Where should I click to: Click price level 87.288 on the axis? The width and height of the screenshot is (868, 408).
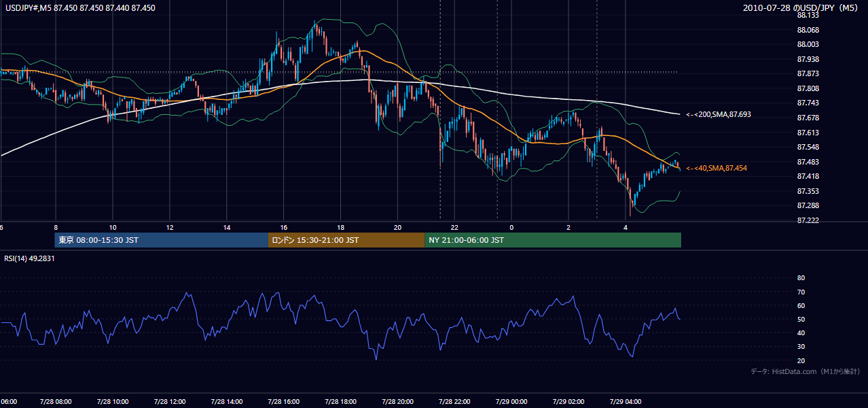pos(808,205)
